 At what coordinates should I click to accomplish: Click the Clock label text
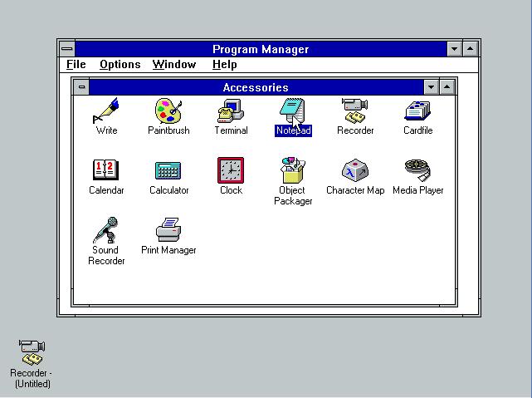231,190
